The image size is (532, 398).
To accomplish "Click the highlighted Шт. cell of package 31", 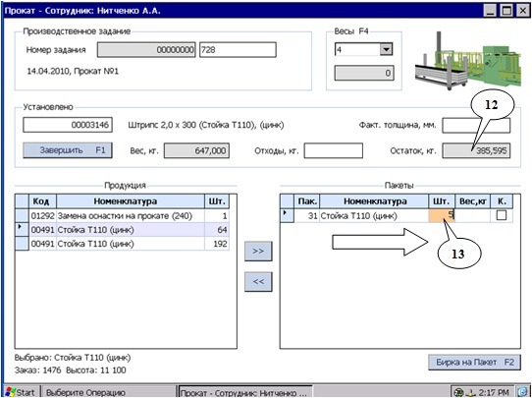I will coord(442,215).
